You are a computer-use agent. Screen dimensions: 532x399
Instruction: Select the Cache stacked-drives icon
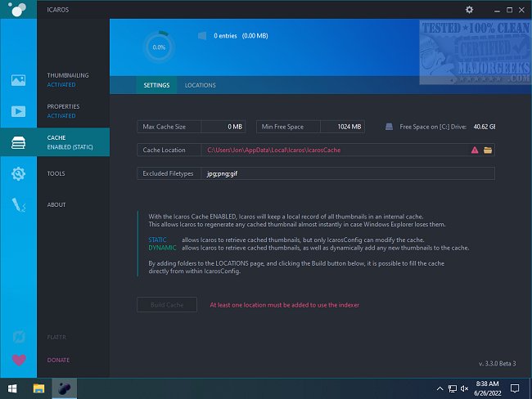18,142
